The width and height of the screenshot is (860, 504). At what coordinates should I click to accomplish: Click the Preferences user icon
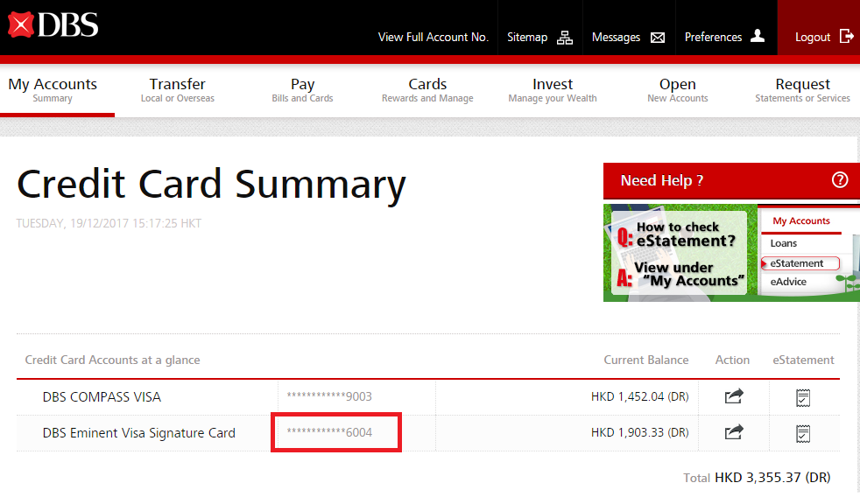[x=758, y=37]
